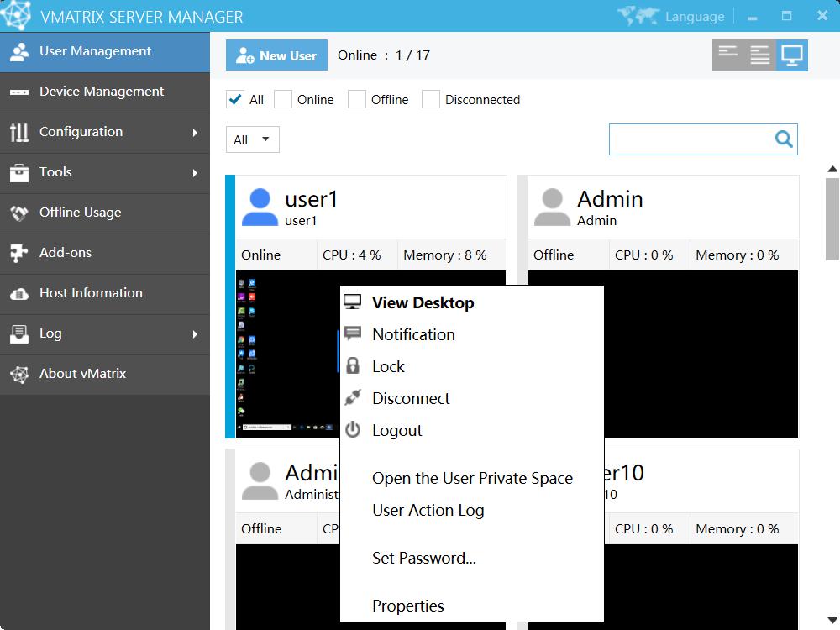This screenshot has width=840, height=630.
Task: Click the Add-ons puzzle icon
Action: (x=19, y=254)
